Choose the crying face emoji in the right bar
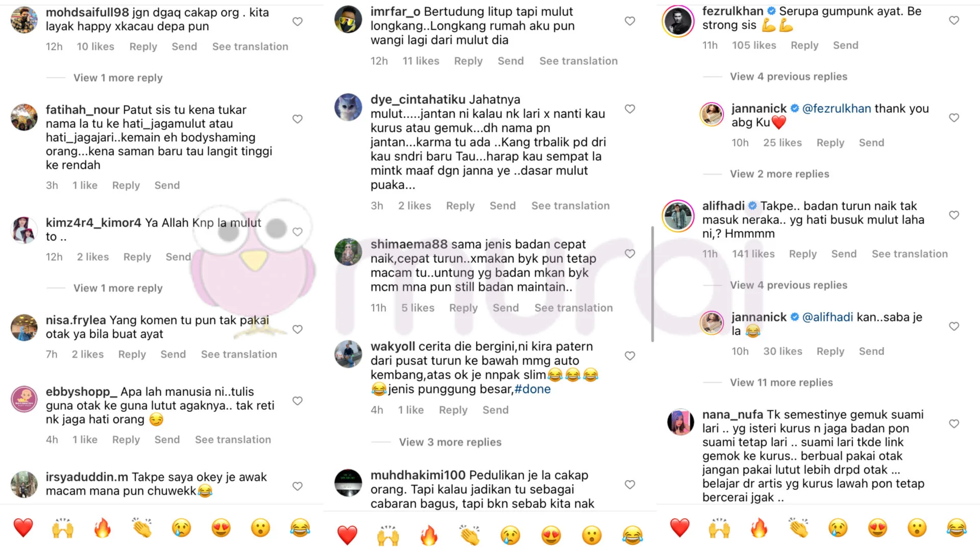 pos(838,528)
